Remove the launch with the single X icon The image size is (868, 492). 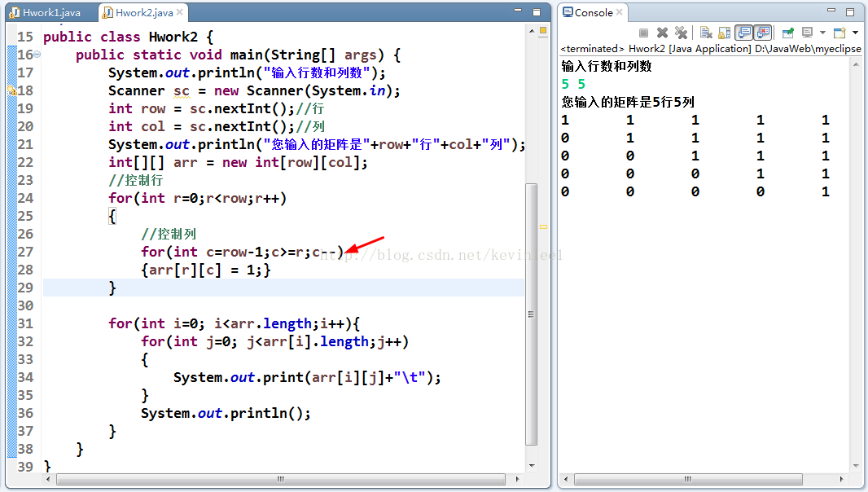pyautogui.click(x=662, y=33)
